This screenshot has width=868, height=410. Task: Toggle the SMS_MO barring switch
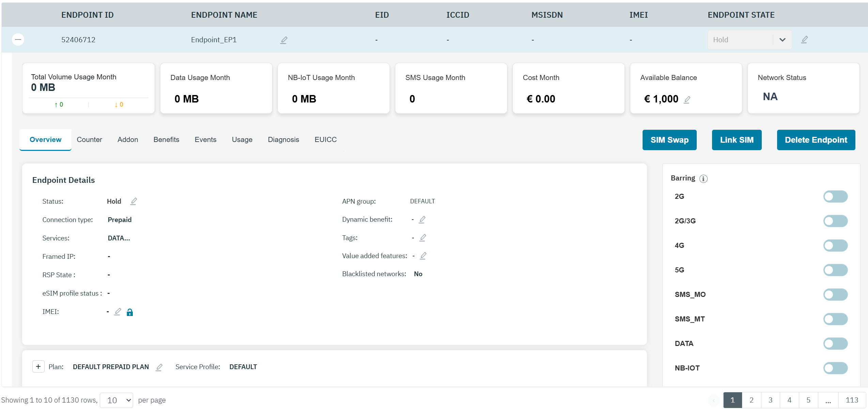(x=835, y=295)
